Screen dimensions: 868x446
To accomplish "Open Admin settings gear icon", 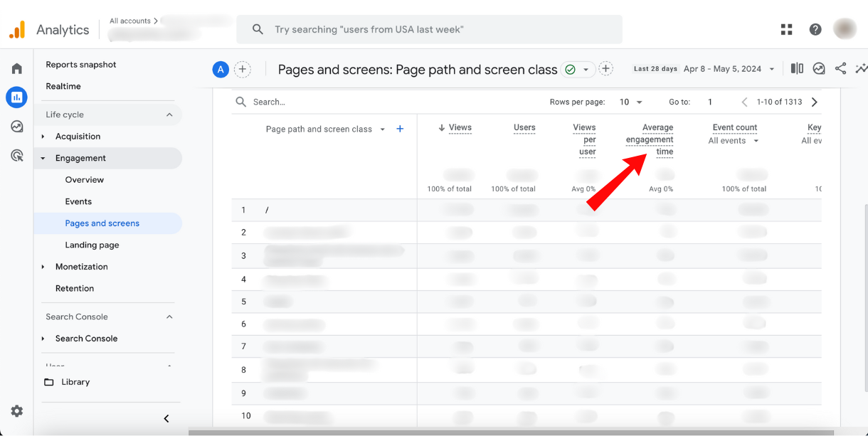I will pos(17,411).
